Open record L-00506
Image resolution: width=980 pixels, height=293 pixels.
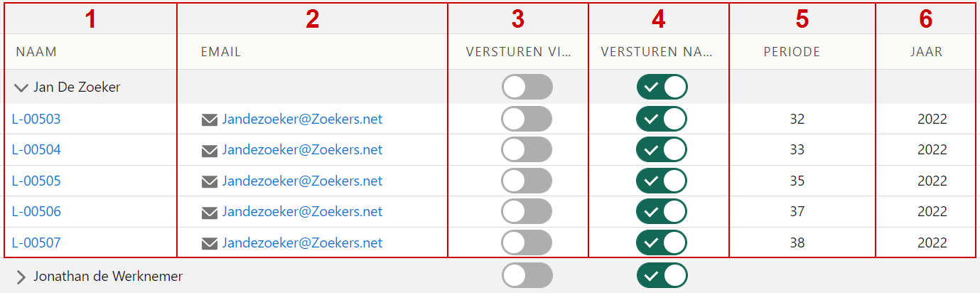36,212
